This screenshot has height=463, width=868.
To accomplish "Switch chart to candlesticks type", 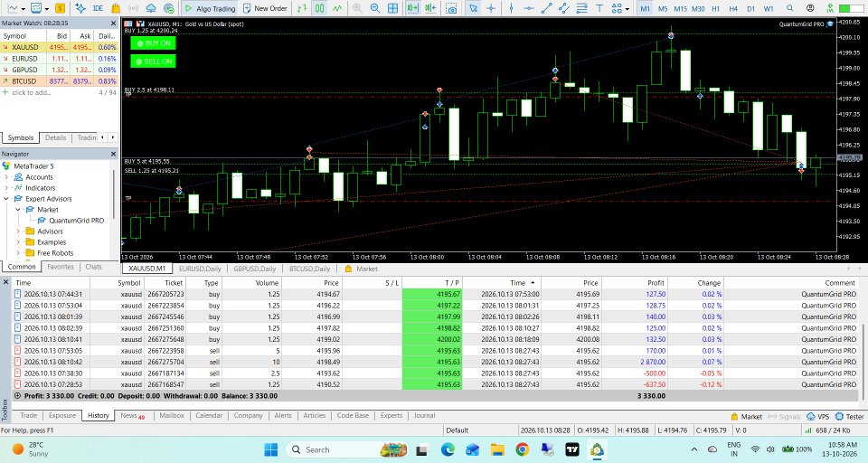I will click(x=320, y=8).
